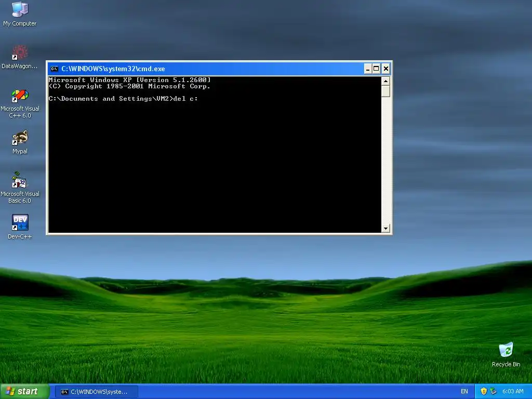Screen dimensions: 532x399
Task: Open the EN language indicator
Action: pos(464,392)
